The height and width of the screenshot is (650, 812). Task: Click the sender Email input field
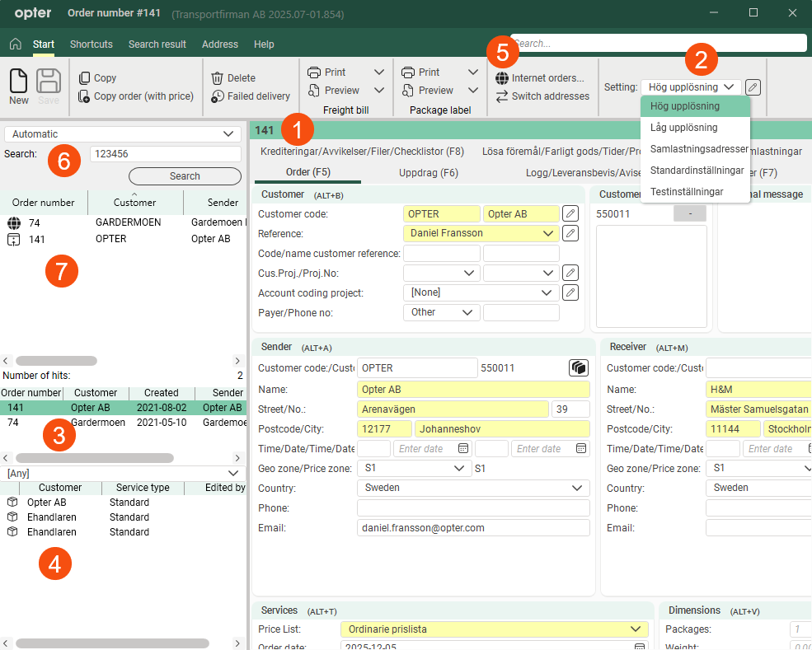pyautogui.click(x=473, y=528)
